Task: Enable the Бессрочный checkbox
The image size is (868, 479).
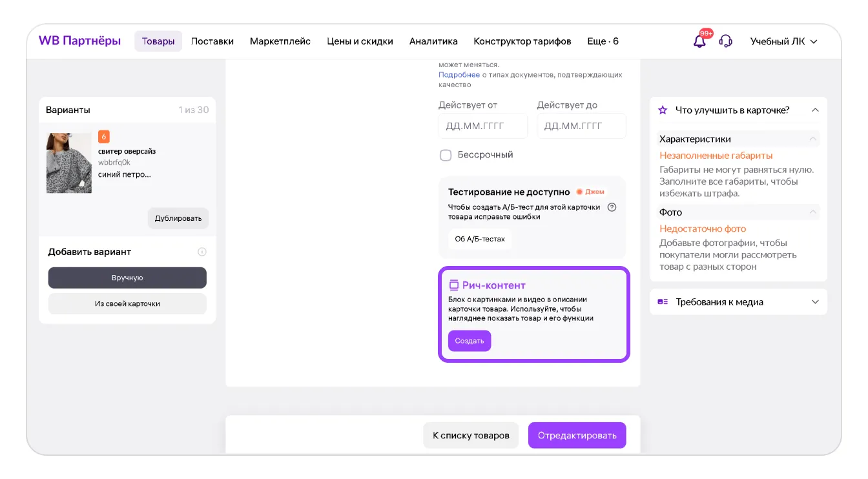Action: tap(446, 155)
